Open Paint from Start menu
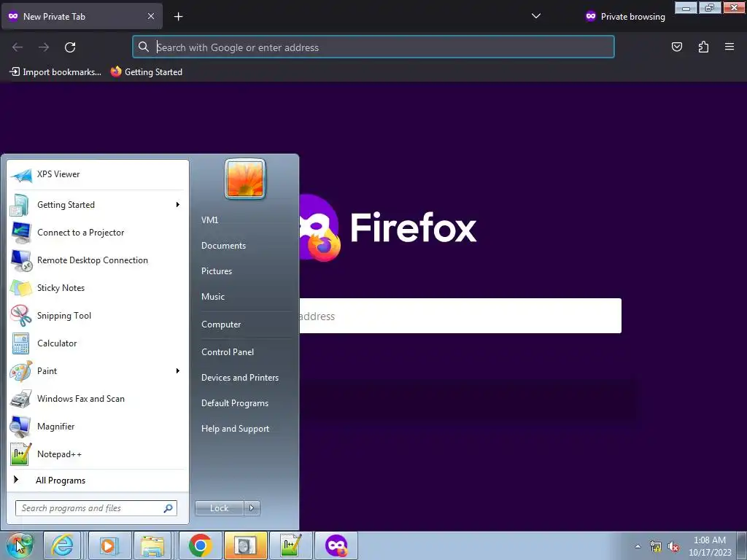This screenshot has width=747, height=560. [98, 371]
